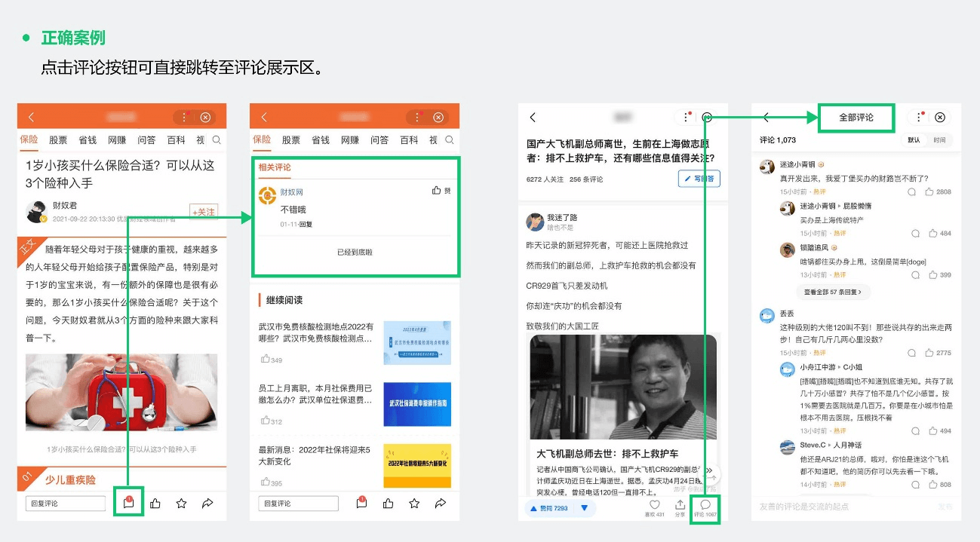Select the 默认 sort option
This screenshot has width=980, height=542.
914,140
